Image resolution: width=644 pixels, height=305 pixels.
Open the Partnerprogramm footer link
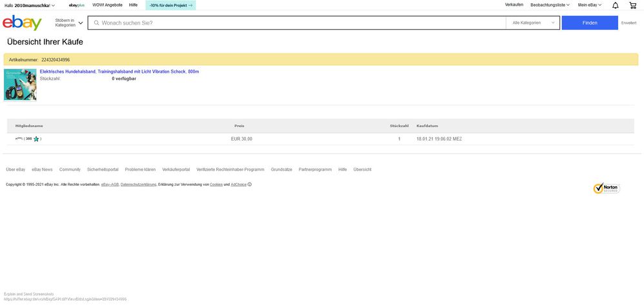point(315,170)
